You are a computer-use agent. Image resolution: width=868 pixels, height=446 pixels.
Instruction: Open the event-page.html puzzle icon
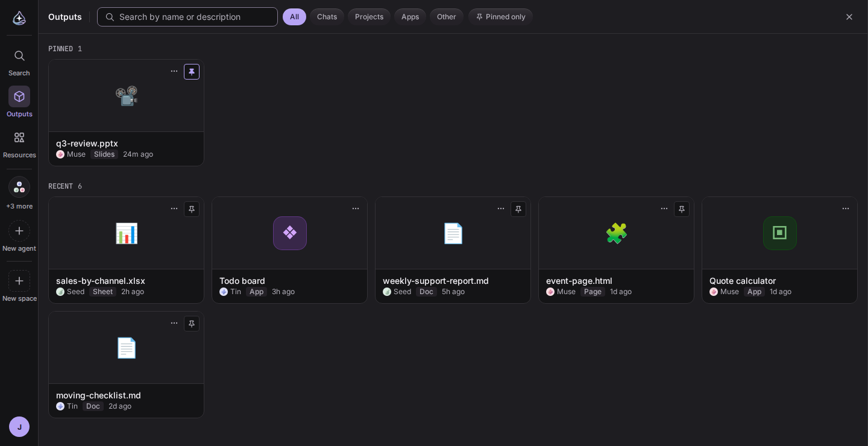click(x=617, y=233)
